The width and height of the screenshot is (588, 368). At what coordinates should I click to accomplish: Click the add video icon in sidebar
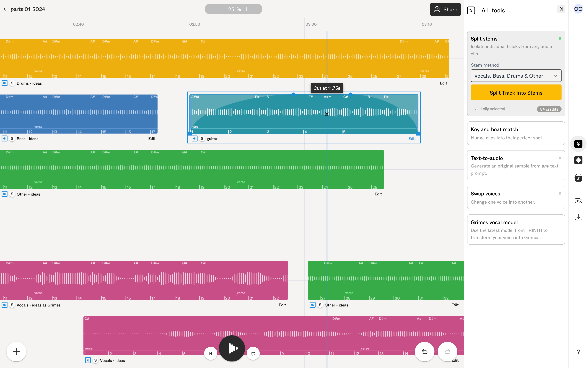click(578, 201)
